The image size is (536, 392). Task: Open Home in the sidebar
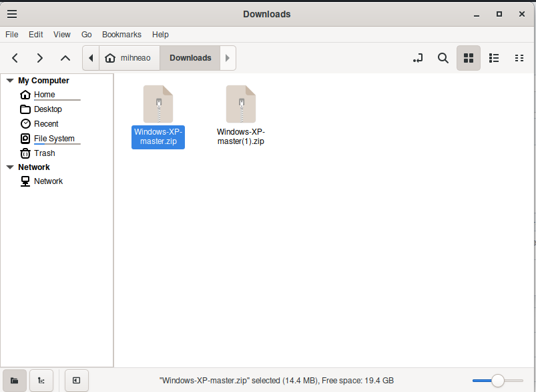pos(45,95)
